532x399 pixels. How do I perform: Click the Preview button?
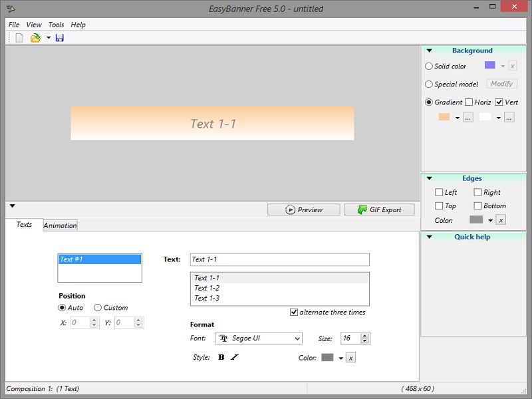click(304, 209)
